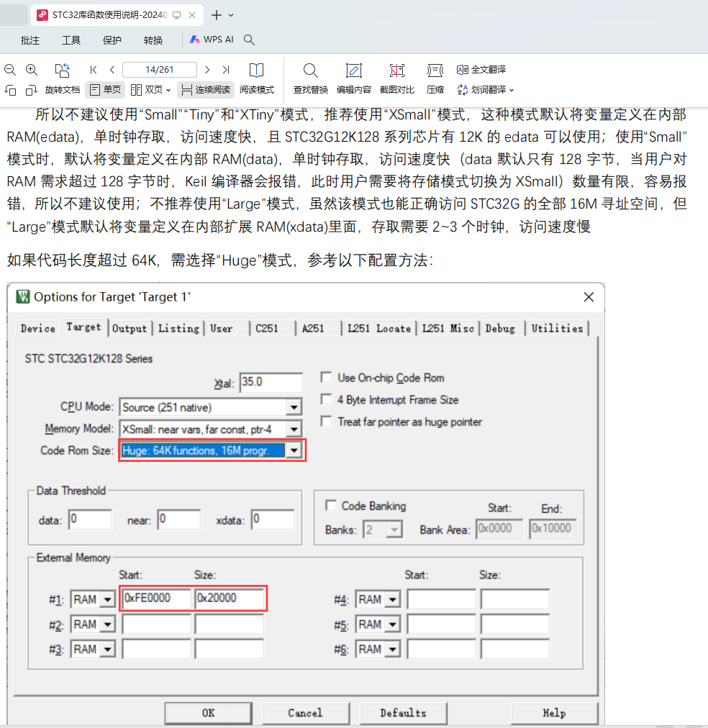The height and width of the screenshot is (728, 708).
Task: Open the Banks count dropdown
Action: 394,529
